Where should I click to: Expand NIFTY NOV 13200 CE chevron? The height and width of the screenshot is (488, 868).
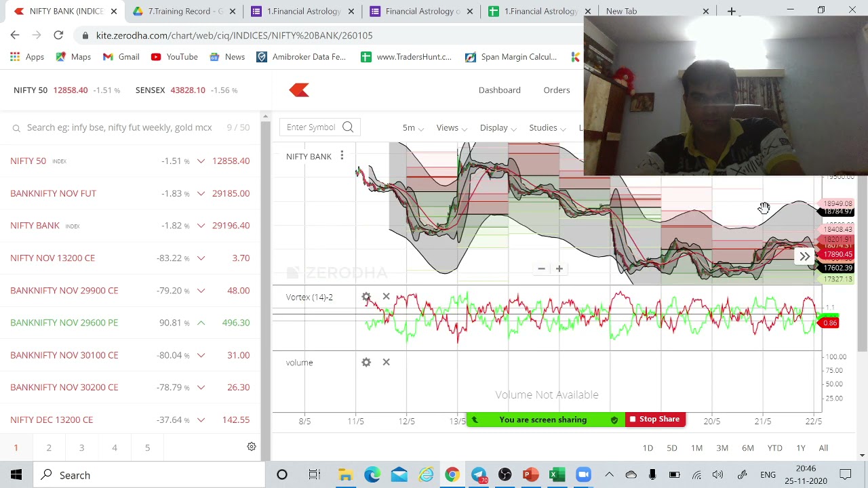pyautogui.click(x=201, y=258)
